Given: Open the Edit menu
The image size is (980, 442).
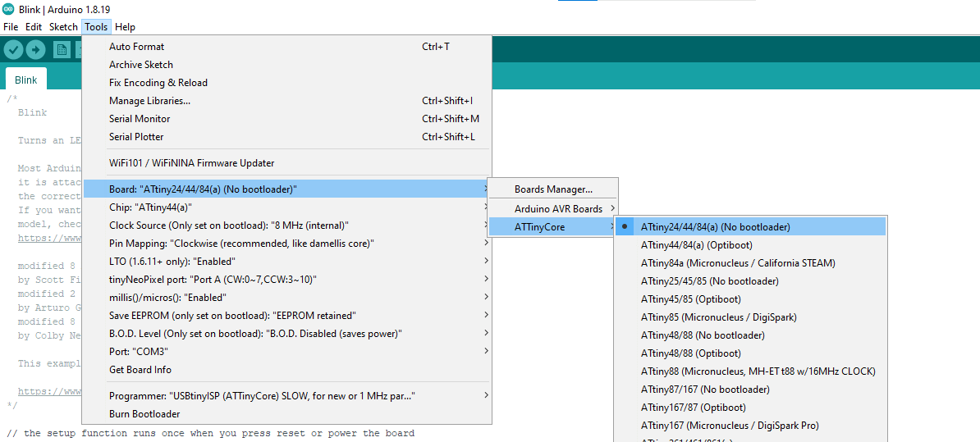Looking at the screenshot, I should [34, 27].
